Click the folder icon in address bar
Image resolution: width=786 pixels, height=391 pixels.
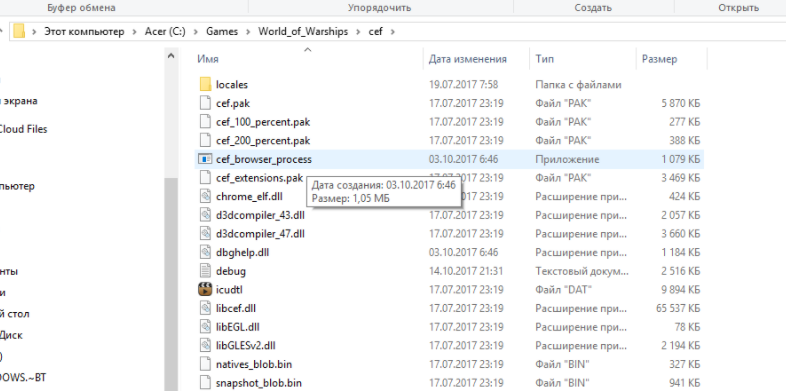coord(19,31)
